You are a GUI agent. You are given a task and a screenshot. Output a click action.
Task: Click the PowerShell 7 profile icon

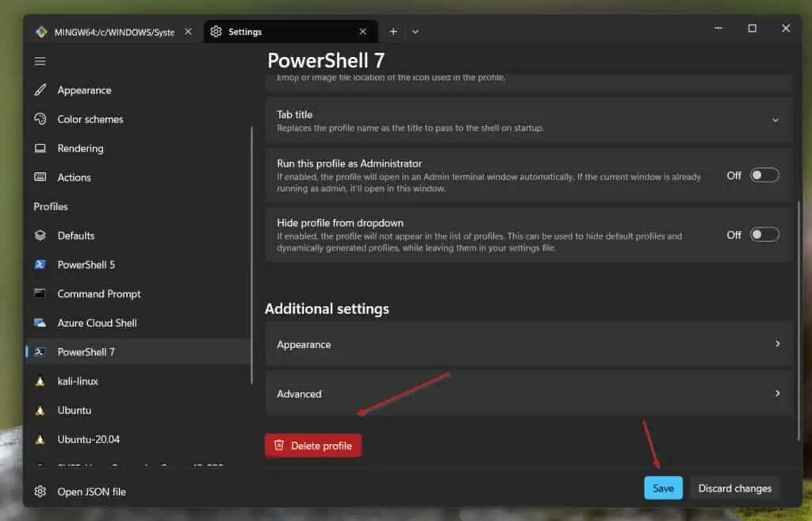40,351
